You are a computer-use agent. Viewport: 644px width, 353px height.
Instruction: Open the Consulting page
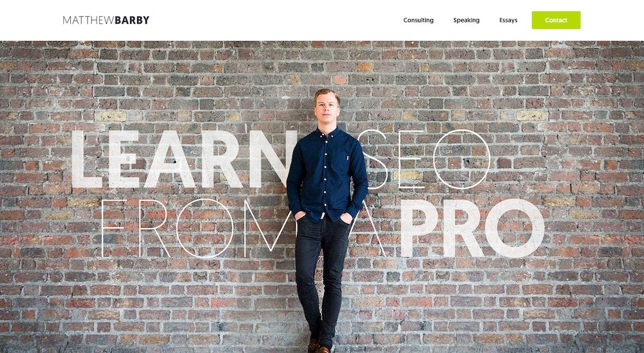418,20
